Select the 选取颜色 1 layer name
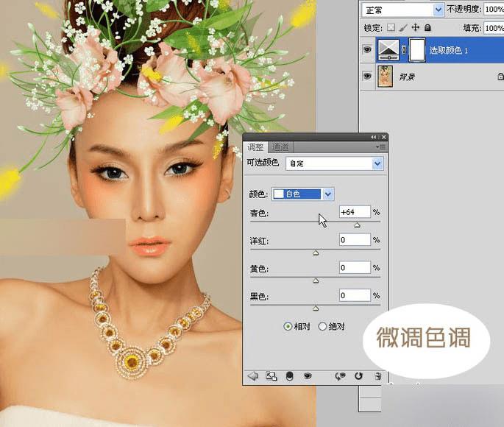Screen dimensions: 504x427 pyautogui.click(x=448, y=50)
